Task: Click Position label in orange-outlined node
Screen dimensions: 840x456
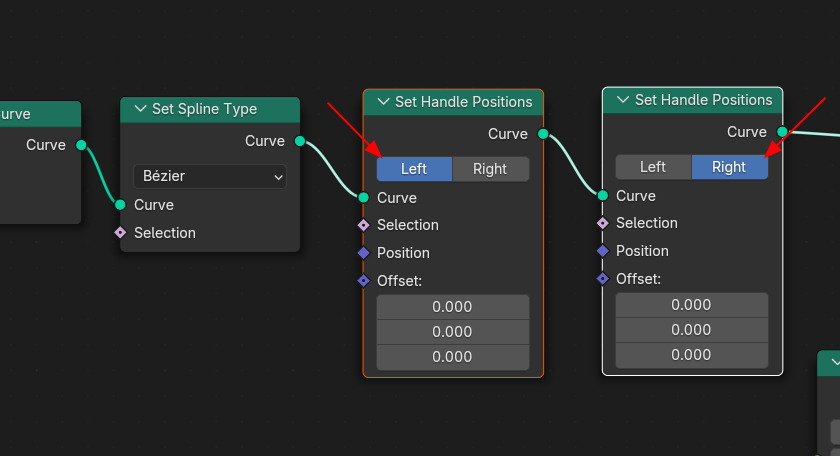Action: pyautogui.click(x=403, y=253)
